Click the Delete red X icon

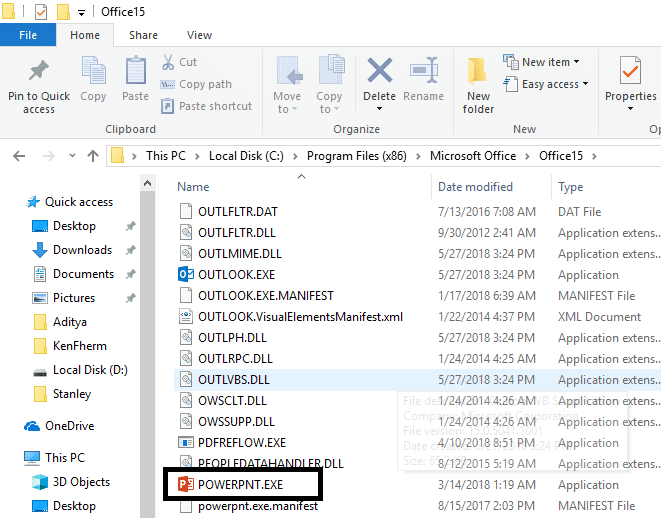(x=379, y=70)
